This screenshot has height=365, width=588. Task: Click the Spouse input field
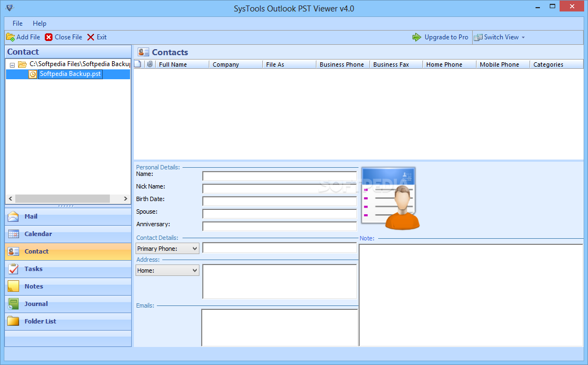pyautogui.click(x=279, y=214)
